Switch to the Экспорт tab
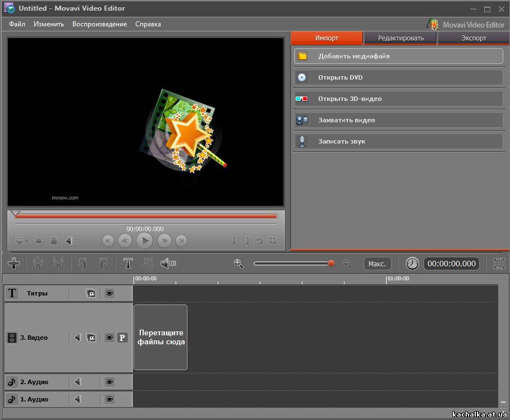Viewport: 510px width, 420px height. (x=474, y=38)
